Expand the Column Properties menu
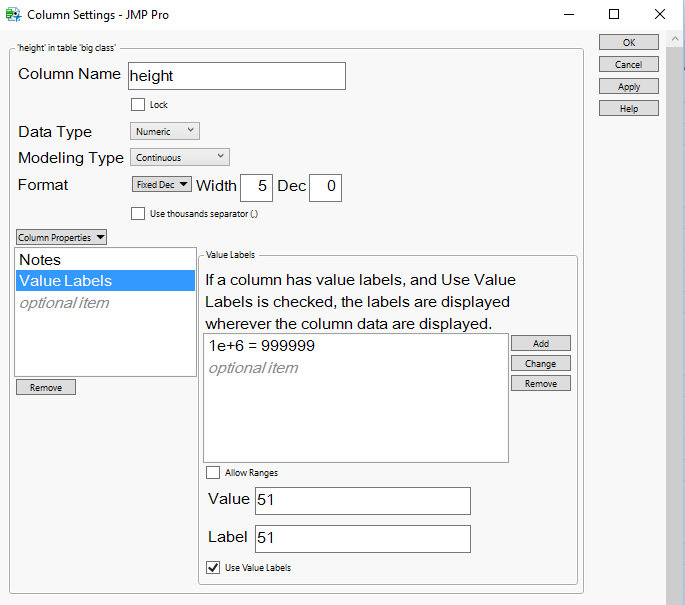Viewport: 685px width, 605px height. tap(61, 237)
